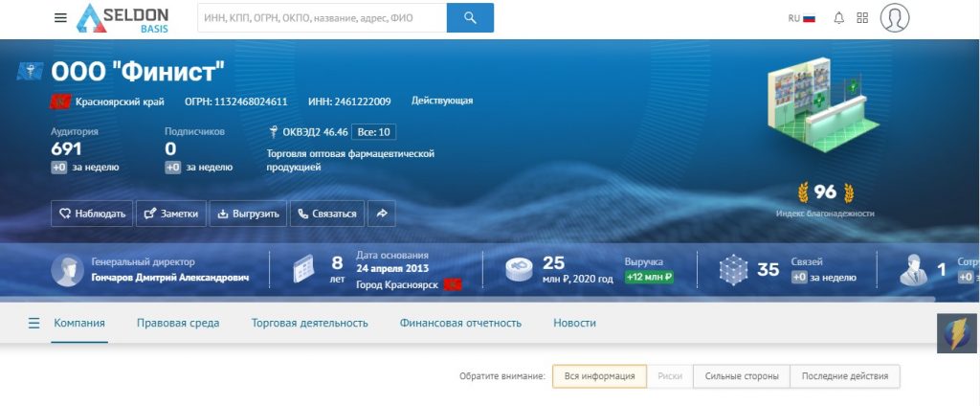Click the Город Красноярск location text
980x406 pixels.
[x=397, y=284]
